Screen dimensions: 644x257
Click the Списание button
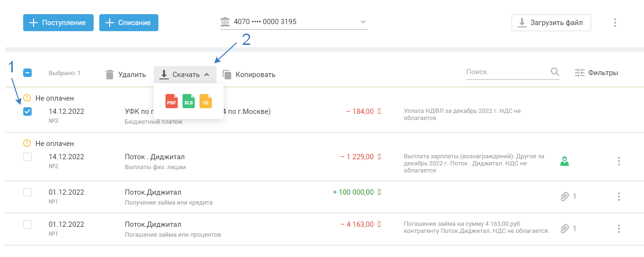tap(129, 23)
